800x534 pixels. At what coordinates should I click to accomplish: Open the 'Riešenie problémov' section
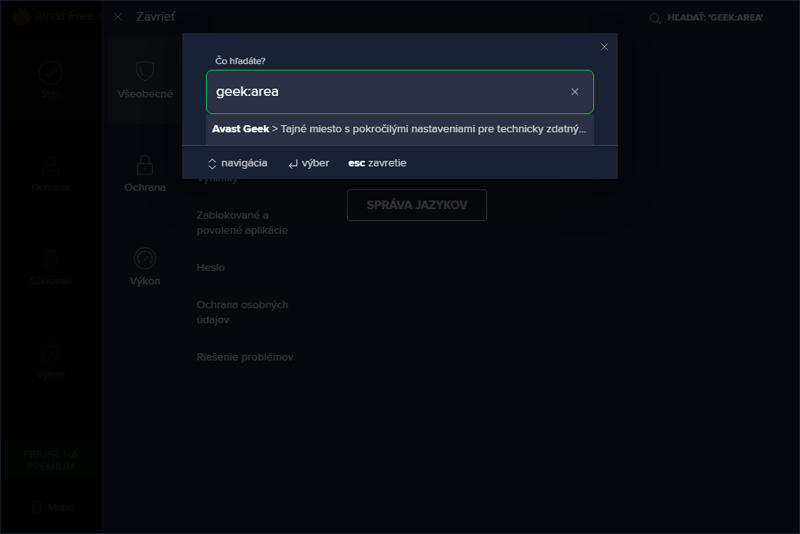click(245, 357)
